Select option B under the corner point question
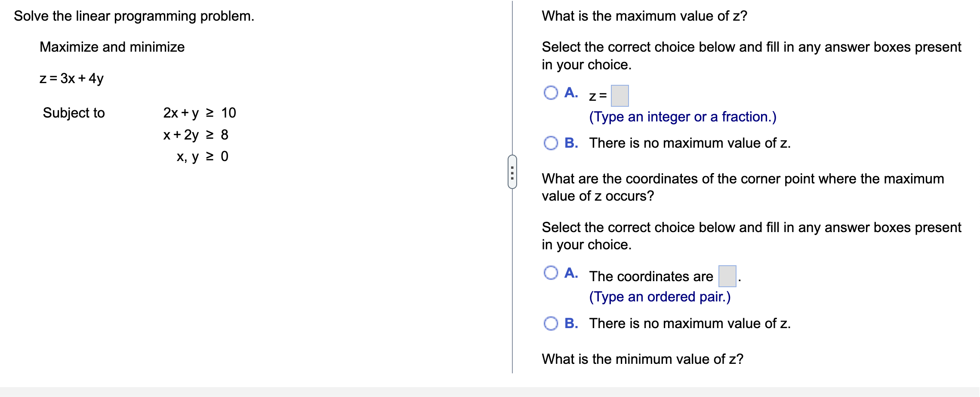Image resolution: width=980 pixels, height=397 pixels. (x=551, y=323)
